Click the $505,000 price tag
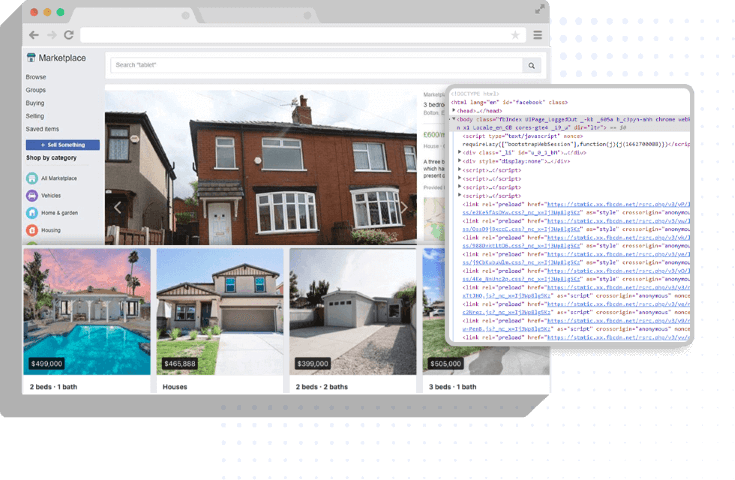Image resolution: width=735 pixels, height=480 pixels. [446, 363]
